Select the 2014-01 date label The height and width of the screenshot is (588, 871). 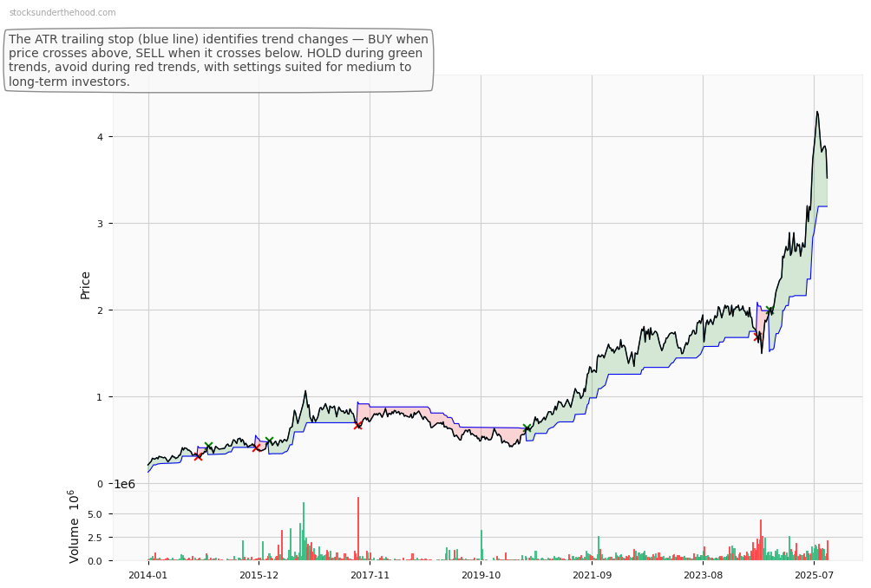pos(148,575)
